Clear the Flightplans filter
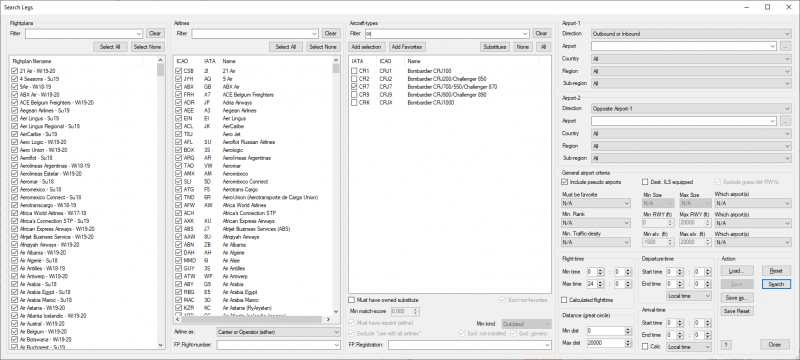 [x=155, y=34]
